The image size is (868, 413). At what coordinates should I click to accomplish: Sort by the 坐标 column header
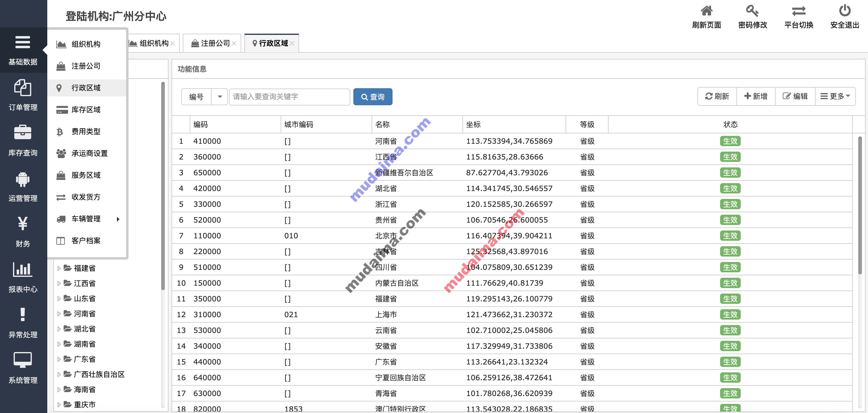coord(514,124)
